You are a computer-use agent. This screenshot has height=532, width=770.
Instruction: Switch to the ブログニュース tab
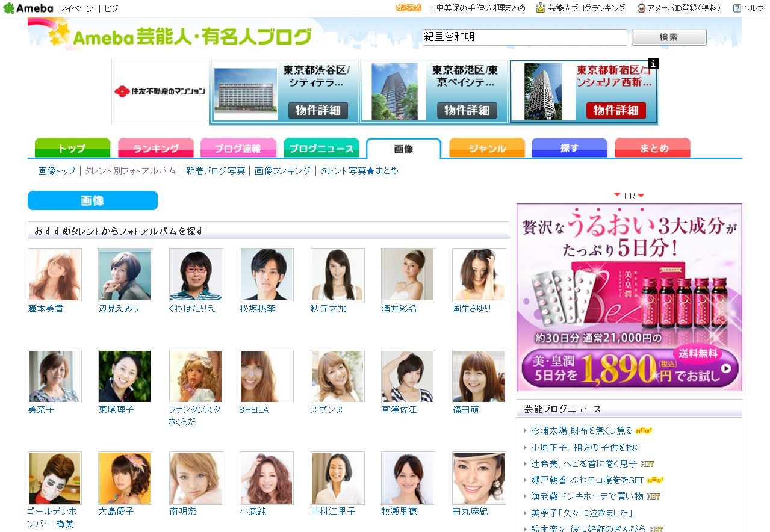[321, 148]
